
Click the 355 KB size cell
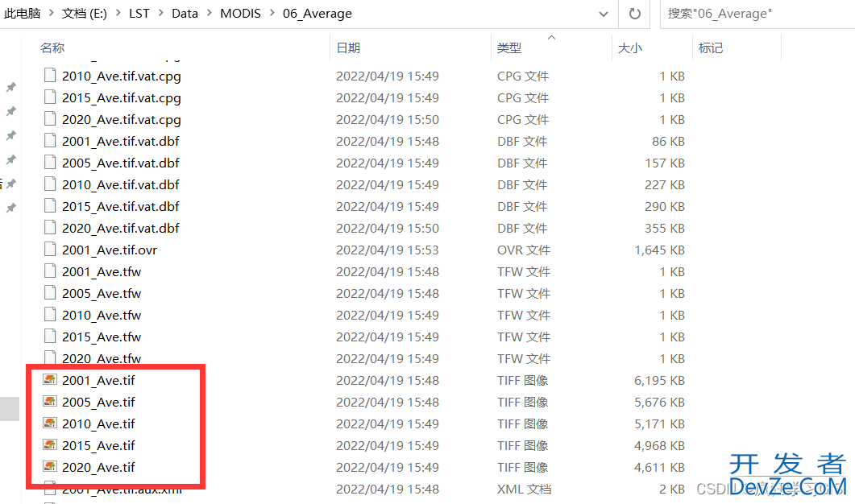pos(665,229)
